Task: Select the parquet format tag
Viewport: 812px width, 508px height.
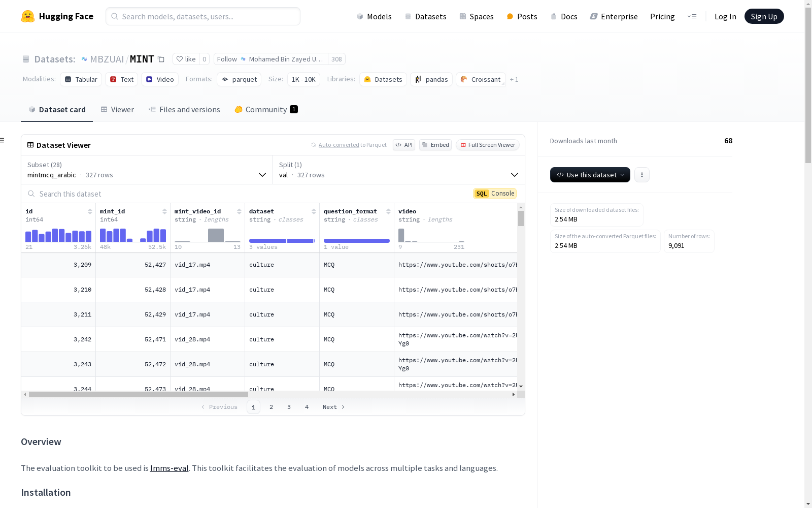Action: tap(239, 79)
